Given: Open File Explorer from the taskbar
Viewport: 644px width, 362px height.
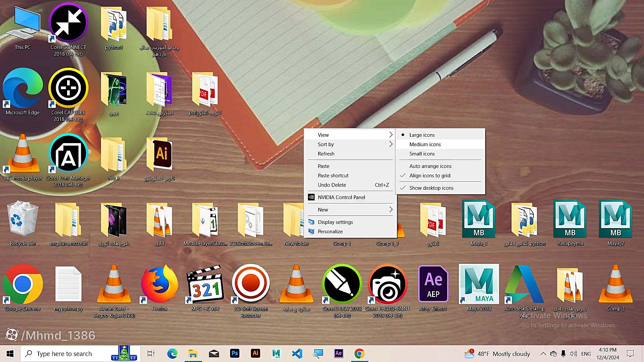Looking at the screenshot, I should 193,353.
